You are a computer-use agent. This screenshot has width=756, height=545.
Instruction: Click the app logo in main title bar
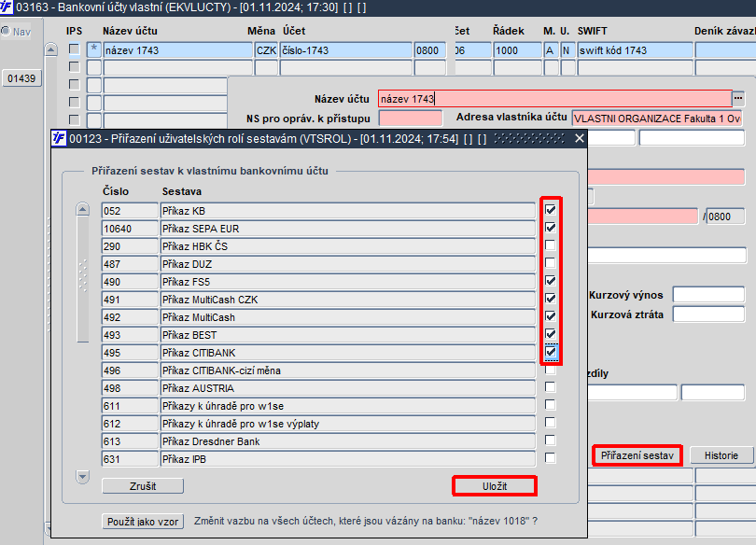tap(7, 7)
